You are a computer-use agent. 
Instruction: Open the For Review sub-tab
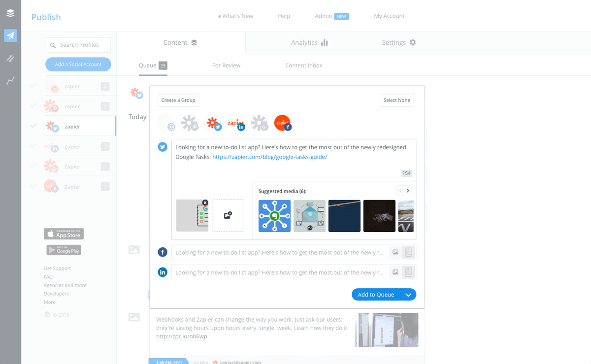pos(226,65)
